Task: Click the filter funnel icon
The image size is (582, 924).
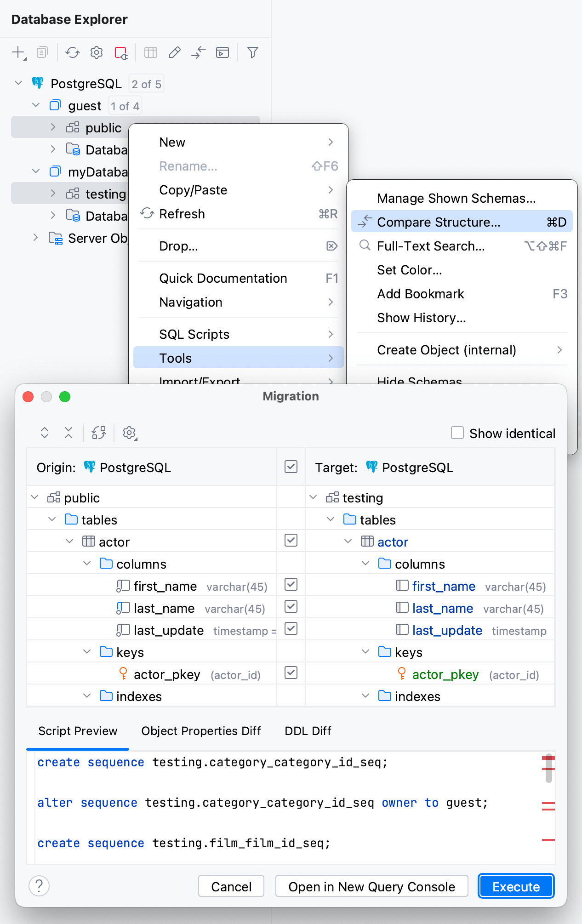Action: 252,52
